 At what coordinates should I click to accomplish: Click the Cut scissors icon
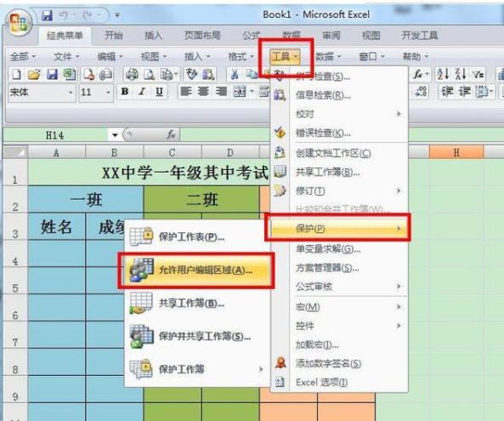pyautogui.click(x=235, y=74)
